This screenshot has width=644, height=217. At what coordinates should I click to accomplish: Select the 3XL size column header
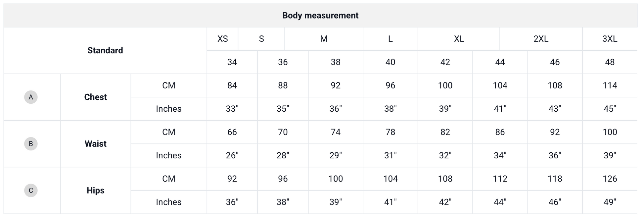pyautogui.click(x=610, y=39)
